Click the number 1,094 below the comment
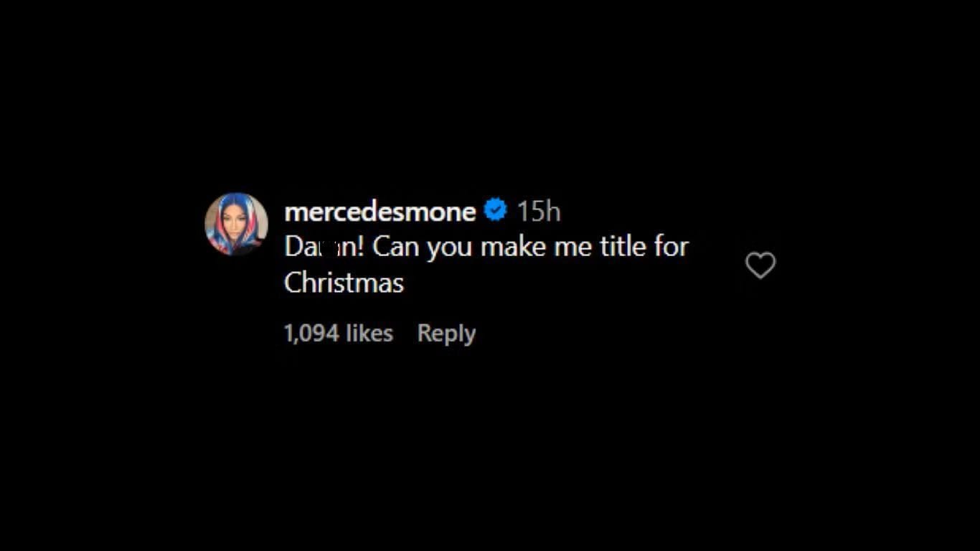 [311, 334]
